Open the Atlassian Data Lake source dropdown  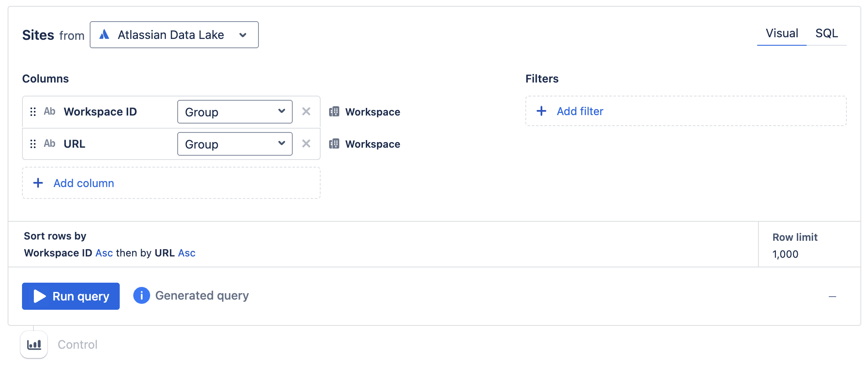pos(174,35)
